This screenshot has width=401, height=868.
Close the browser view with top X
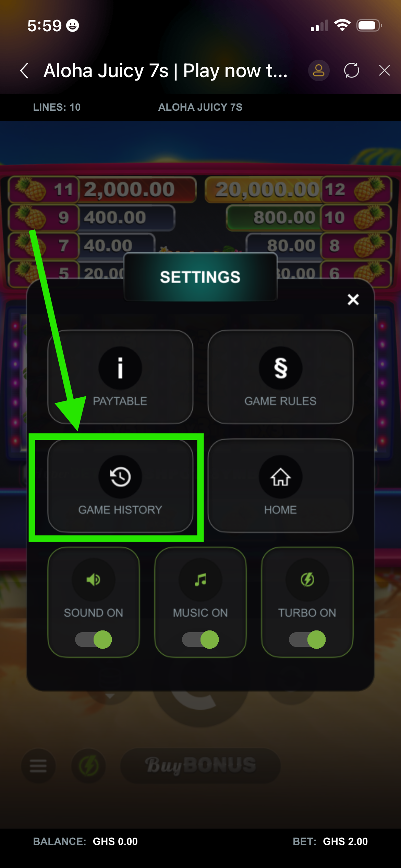(385, 71)
